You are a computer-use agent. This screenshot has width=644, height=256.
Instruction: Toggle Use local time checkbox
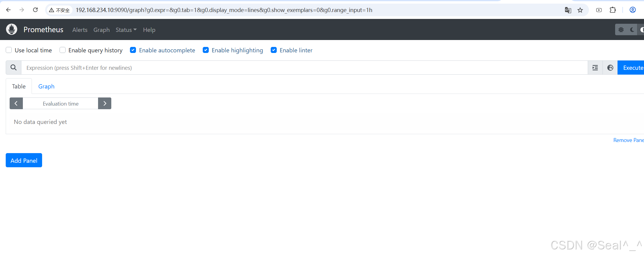coord(9,50)
